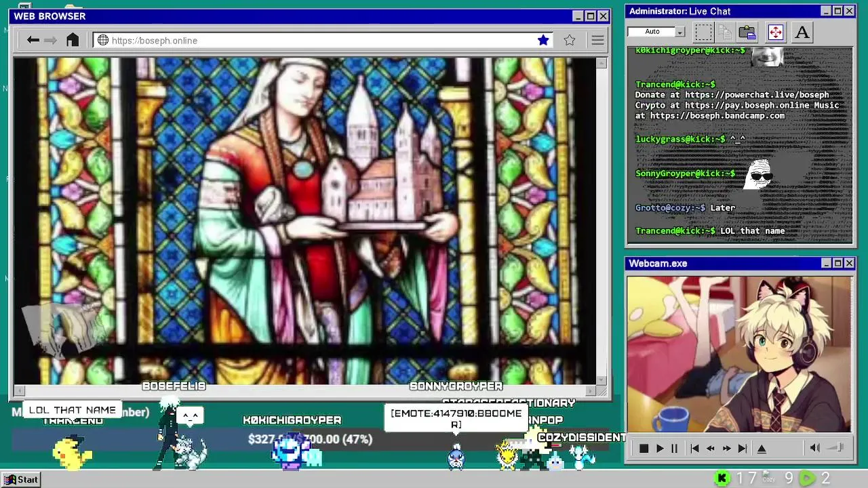Click the EMOTE:4147910 speech bubble
Viewport: 868px width, 488px height.
[x=456, y=419]
